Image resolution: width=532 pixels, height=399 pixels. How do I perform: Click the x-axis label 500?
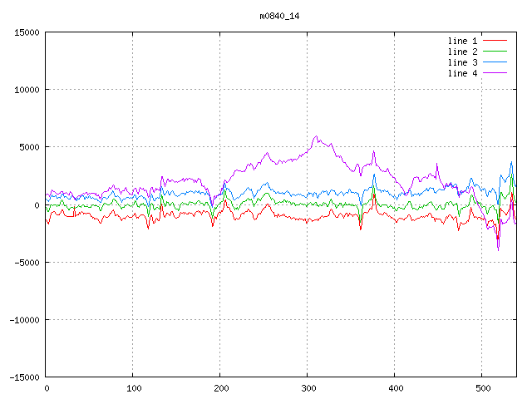click(x=483, y=388)
